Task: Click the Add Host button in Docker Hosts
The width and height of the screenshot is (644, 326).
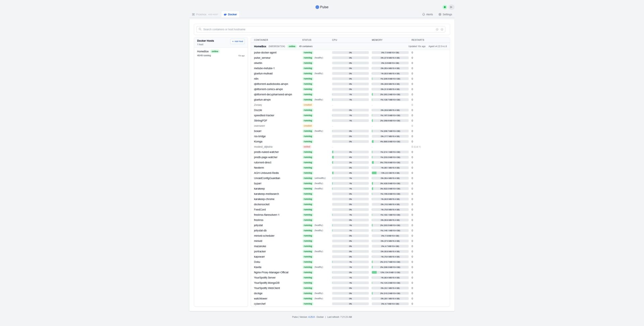Action: pyautogui.click(x=237, y=42)
